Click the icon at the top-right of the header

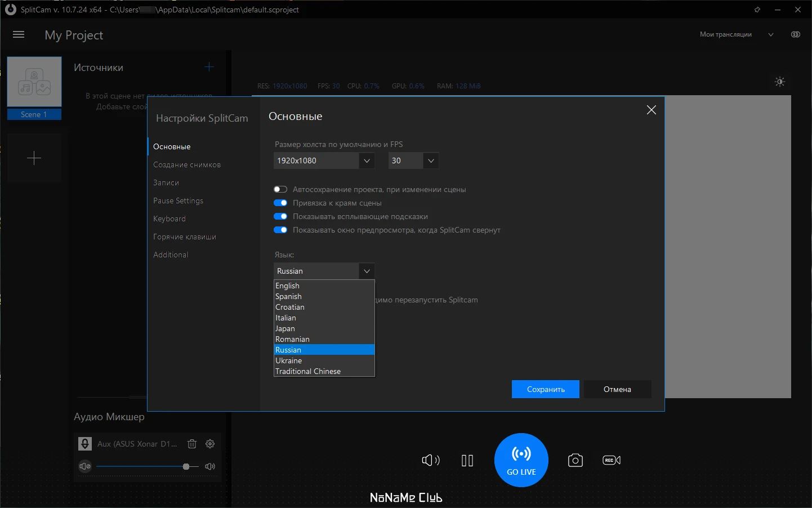(x=796, y=34)
